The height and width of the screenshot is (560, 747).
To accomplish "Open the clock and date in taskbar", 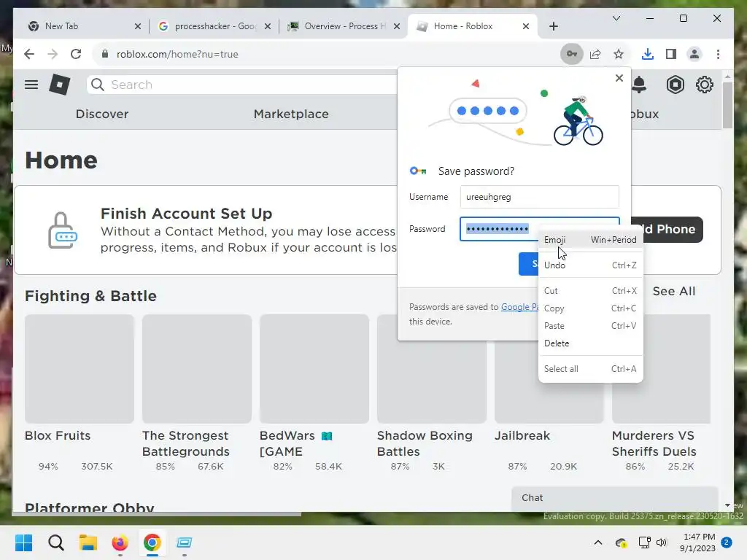I will click(x=699, y=542).
